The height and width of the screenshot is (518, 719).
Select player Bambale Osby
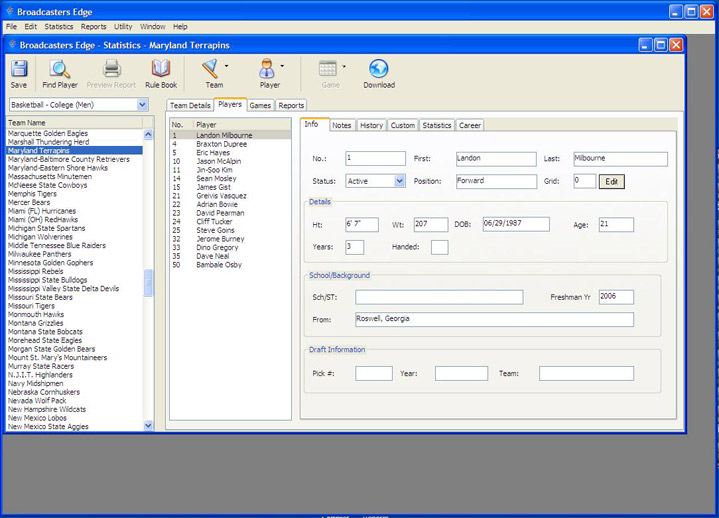click(x=230, y=265)
